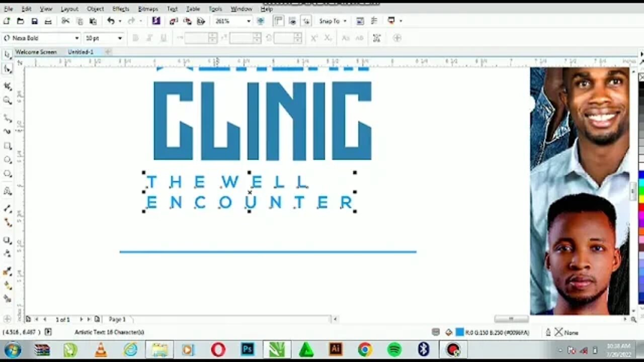Save the document with the floppy disk icon
644x362 pixels.
click(34, 21)
